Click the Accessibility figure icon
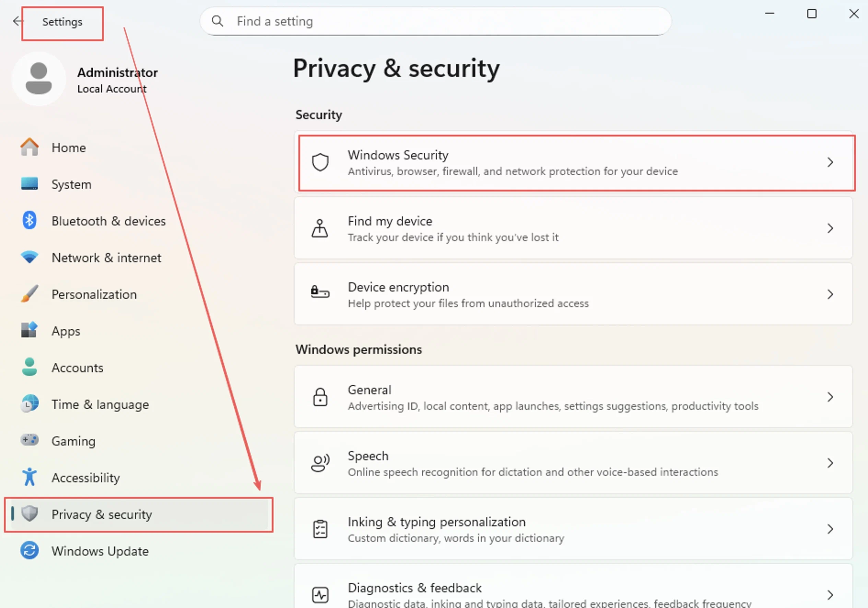868x608 pixels. 30,477
